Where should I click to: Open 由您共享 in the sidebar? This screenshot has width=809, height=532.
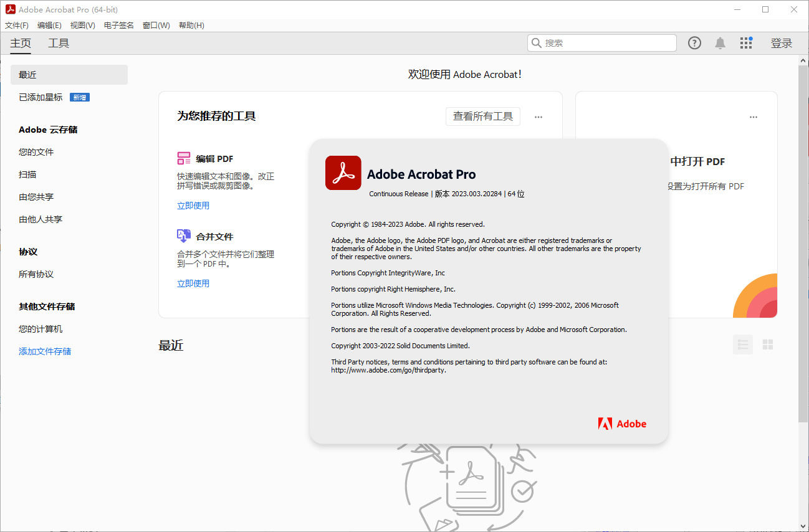[x=36, y=197]
